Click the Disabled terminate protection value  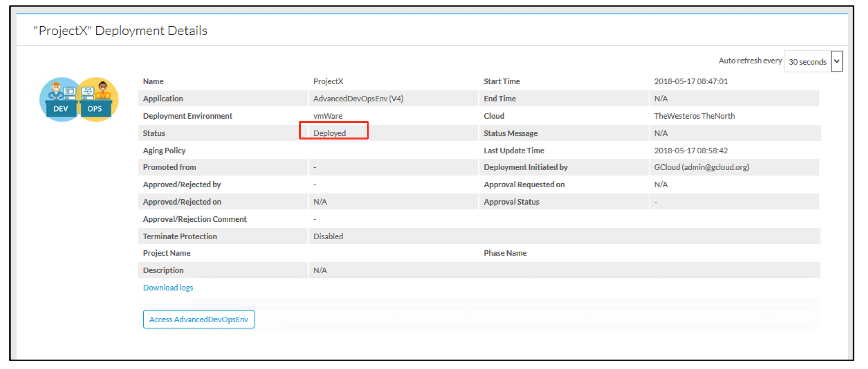[x=328, y=236]
